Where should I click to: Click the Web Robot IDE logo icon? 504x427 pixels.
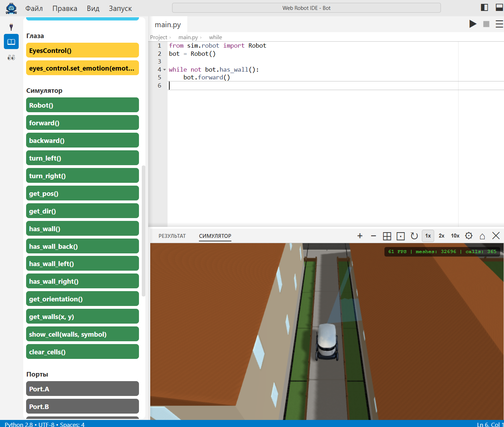11,8
